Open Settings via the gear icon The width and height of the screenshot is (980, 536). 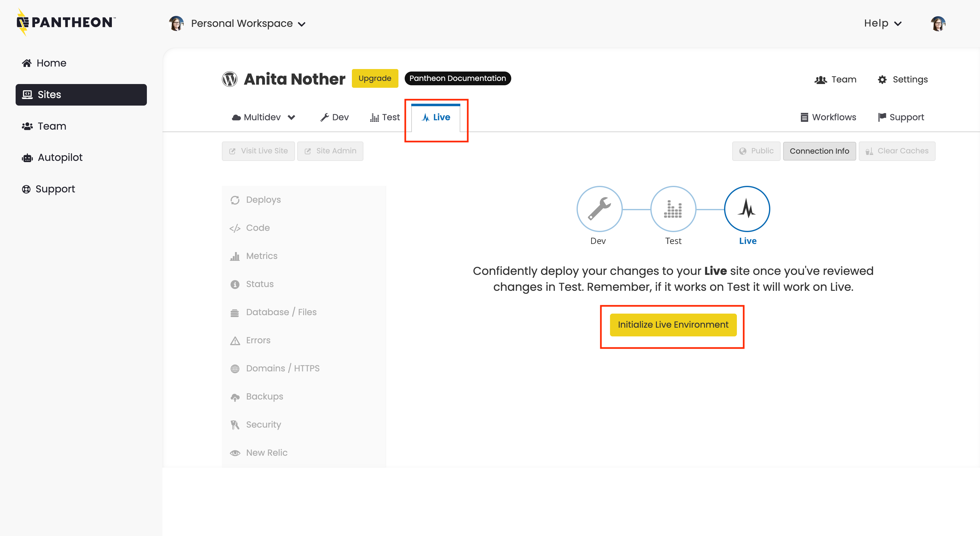coord(882,79)
